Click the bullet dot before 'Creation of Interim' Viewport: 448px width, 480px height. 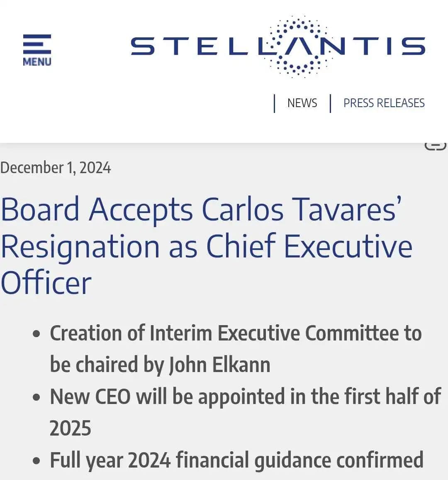[x=37, y=334]
